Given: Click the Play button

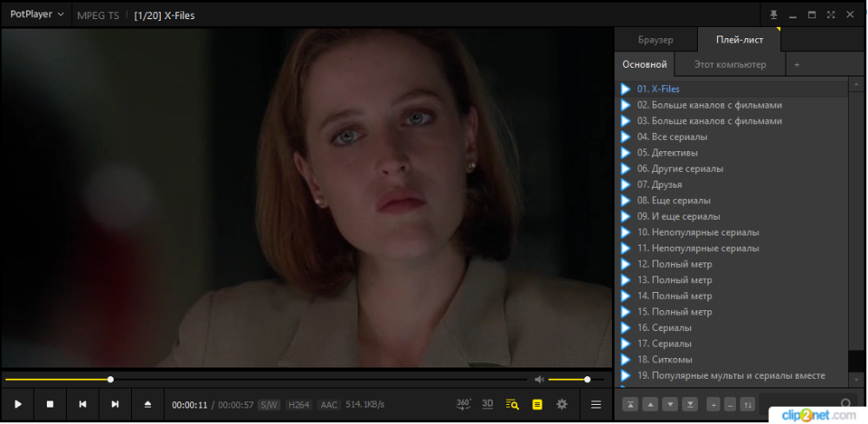Looking at the screenshot, I should coord(17,405).
